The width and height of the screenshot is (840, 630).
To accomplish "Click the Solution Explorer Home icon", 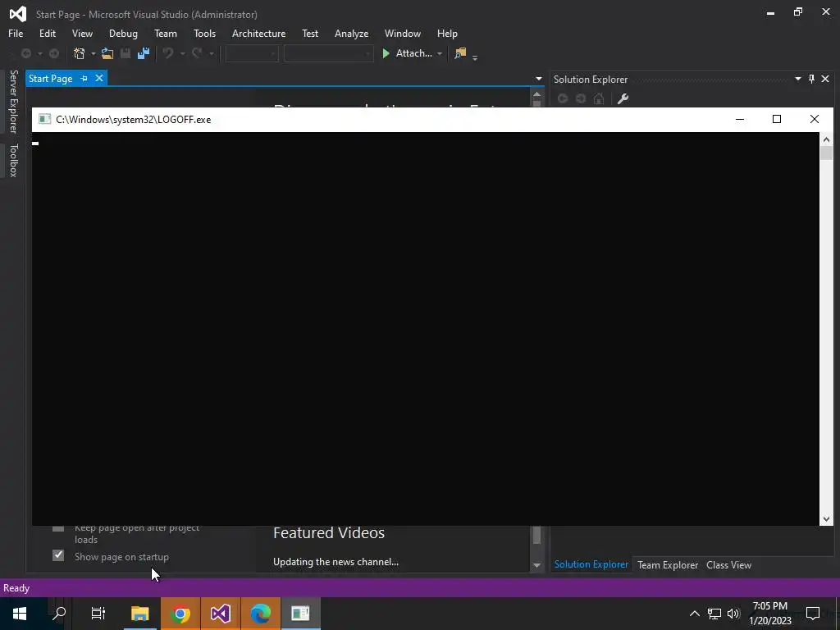I will tap(599, 98).
